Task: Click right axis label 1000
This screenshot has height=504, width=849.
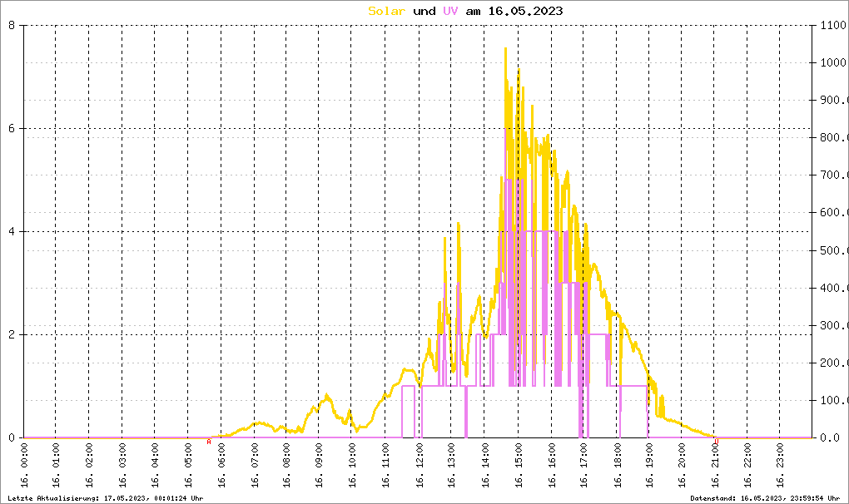Action: point(833,62)
